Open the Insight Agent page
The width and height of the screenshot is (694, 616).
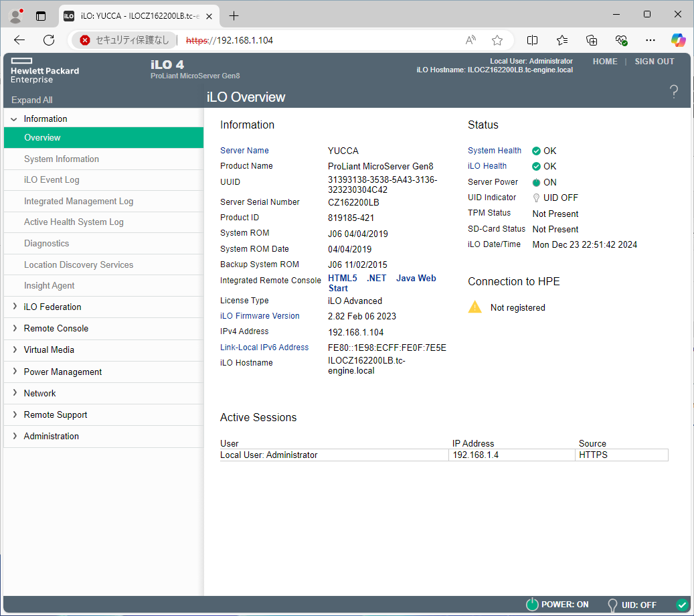point(104,286)
